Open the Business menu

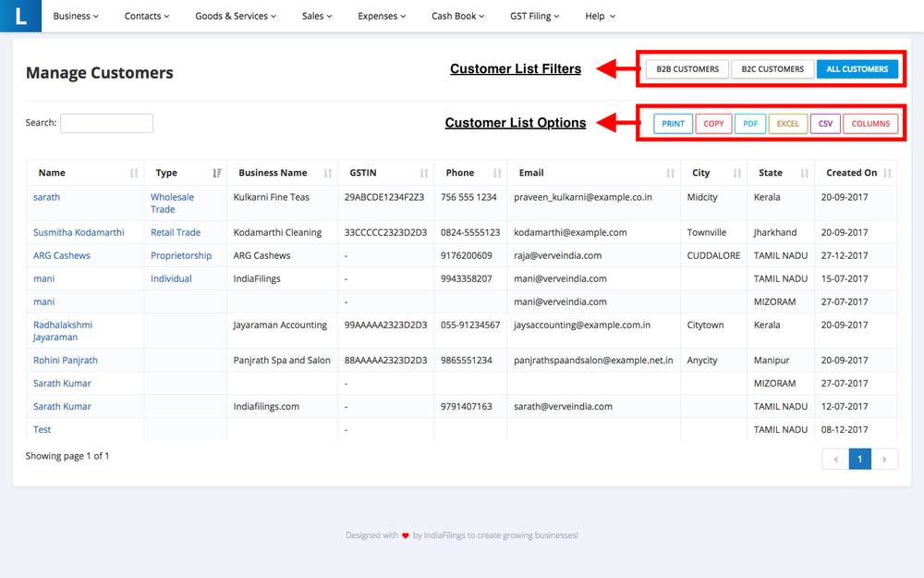(x=75, y=16)
